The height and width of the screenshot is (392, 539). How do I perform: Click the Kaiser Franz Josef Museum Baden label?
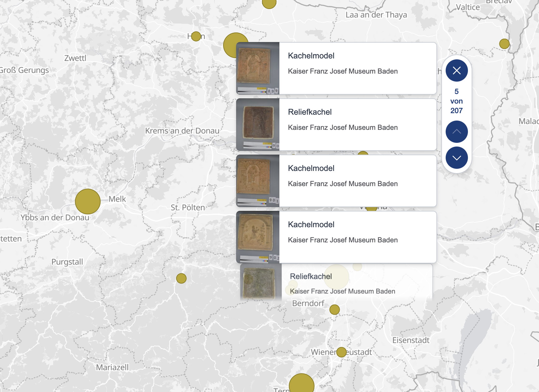[x=343, y=71]
